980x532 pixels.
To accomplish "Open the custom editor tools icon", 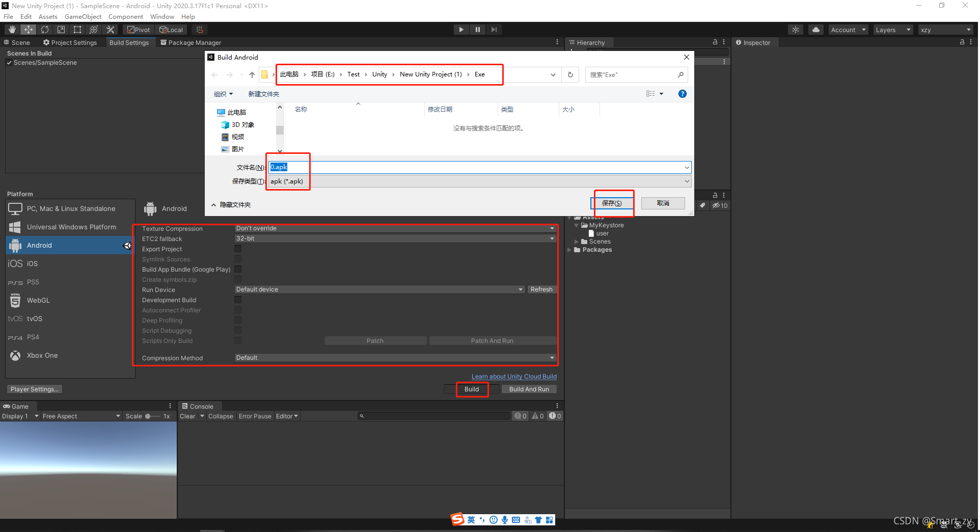I will [x=110, y=30].
